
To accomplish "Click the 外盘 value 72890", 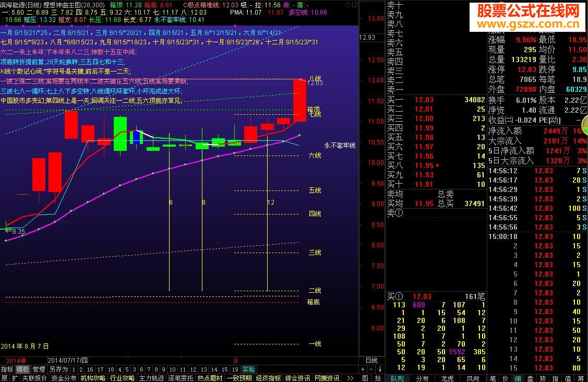I will point(526,89).
